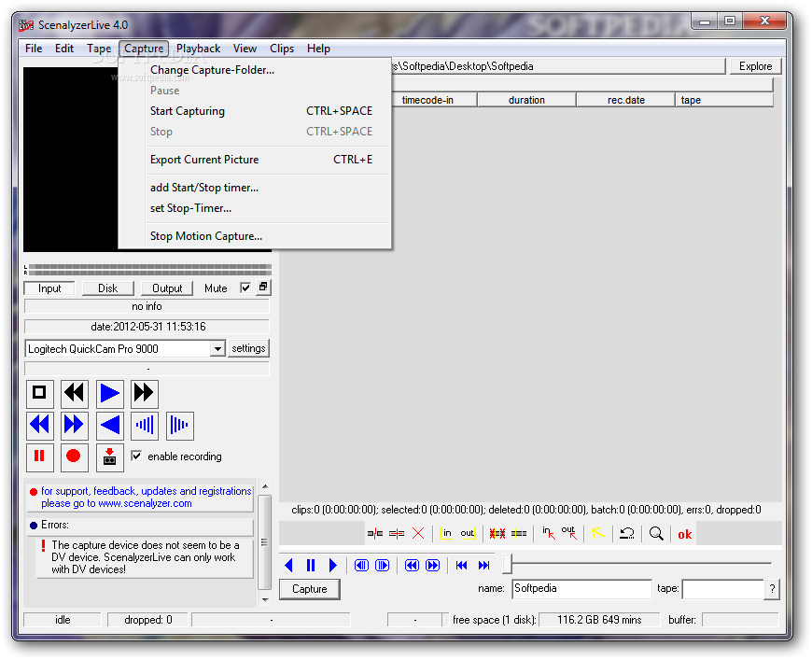Click the Capture button
812x660 pixels.
[x=310, y=589]
